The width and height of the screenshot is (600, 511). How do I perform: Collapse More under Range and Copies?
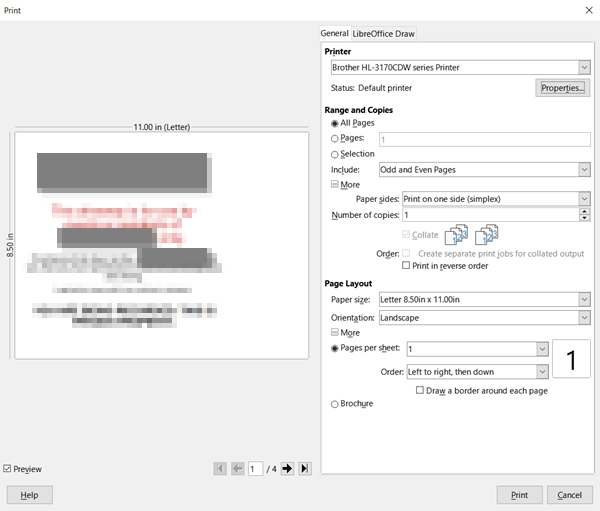(x=335, y=184)
